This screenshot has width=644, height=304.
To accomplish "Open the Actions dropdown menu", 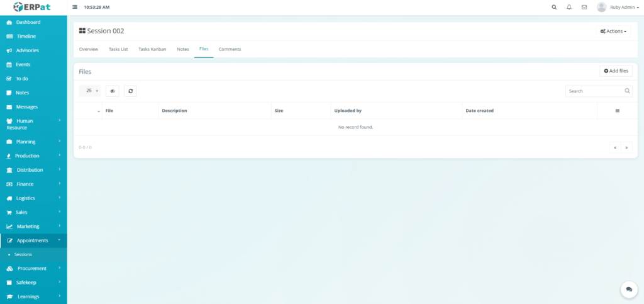I will pos(613,31).
